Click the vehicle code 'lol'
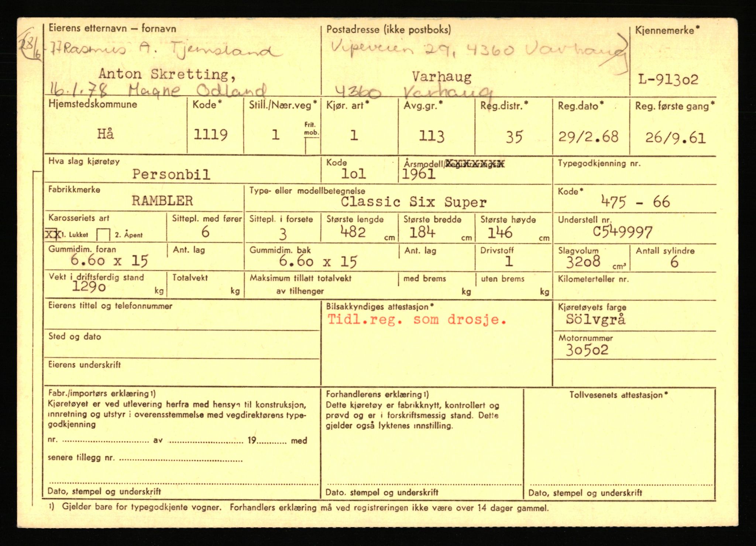756x546 pixels. 353,174
